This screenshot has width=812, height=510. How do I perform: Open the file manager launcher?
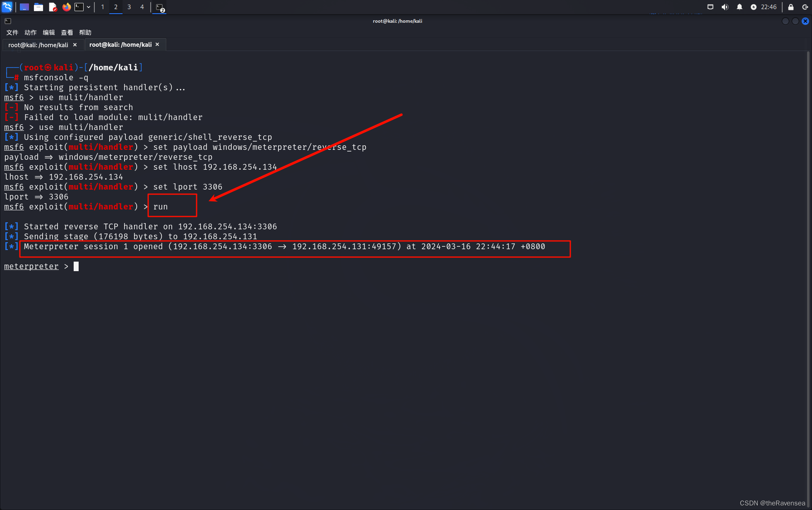pyautogui.click(x=38, y=7)
